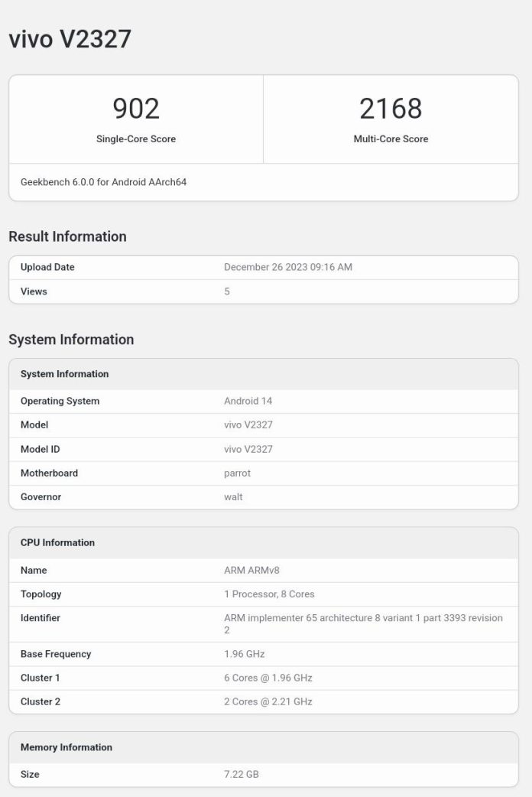Select the Governor walt row
Image resolution: width=532 pixels, height=797 pixels.
coord(264,497)
